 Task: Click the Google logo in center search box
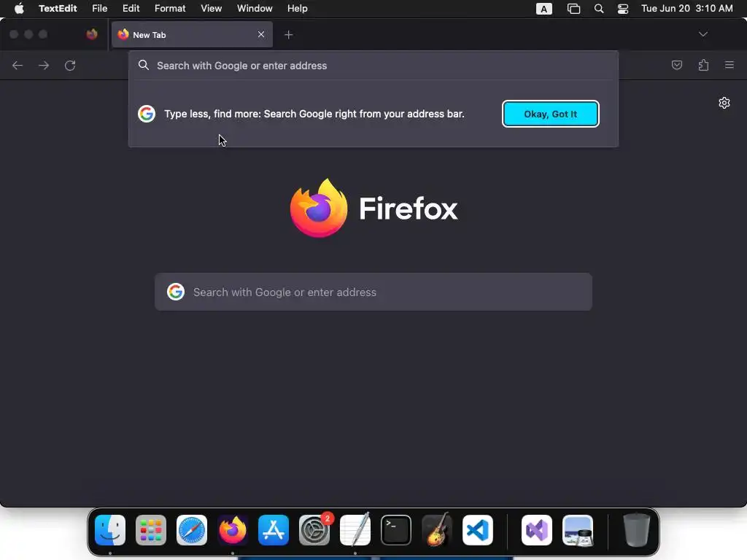[x=176, y=292]
